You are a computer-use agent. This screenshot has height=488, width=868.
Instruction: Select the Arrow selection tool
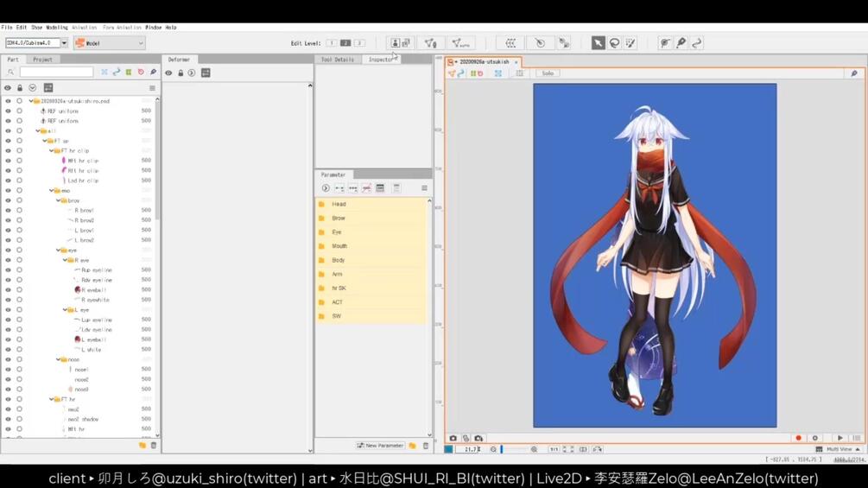click(598, 43)
